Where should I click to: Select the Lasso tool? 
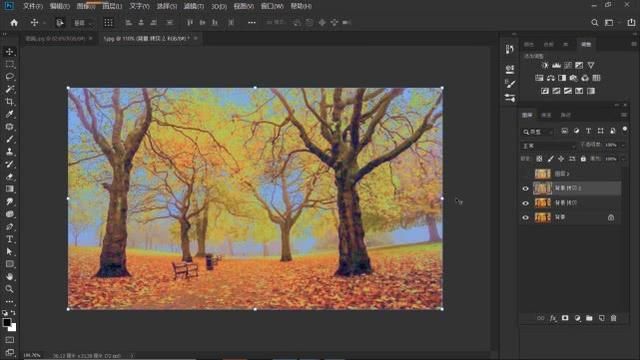(x=10, y=76)
